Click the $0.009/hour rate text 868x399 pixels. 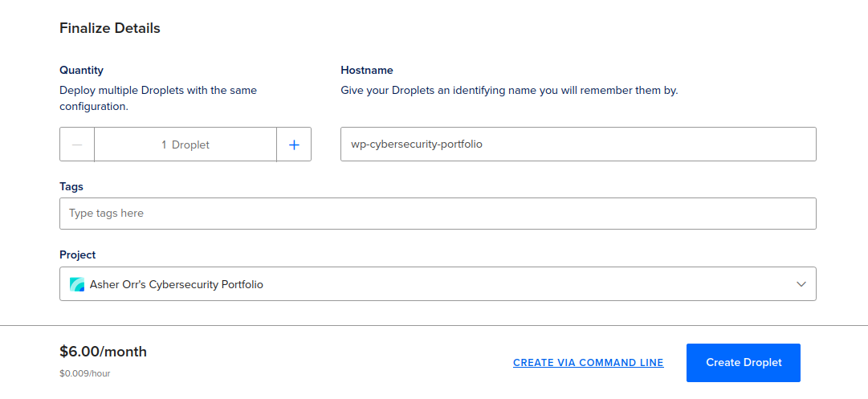pyautogui.click(x=84, y=373)
